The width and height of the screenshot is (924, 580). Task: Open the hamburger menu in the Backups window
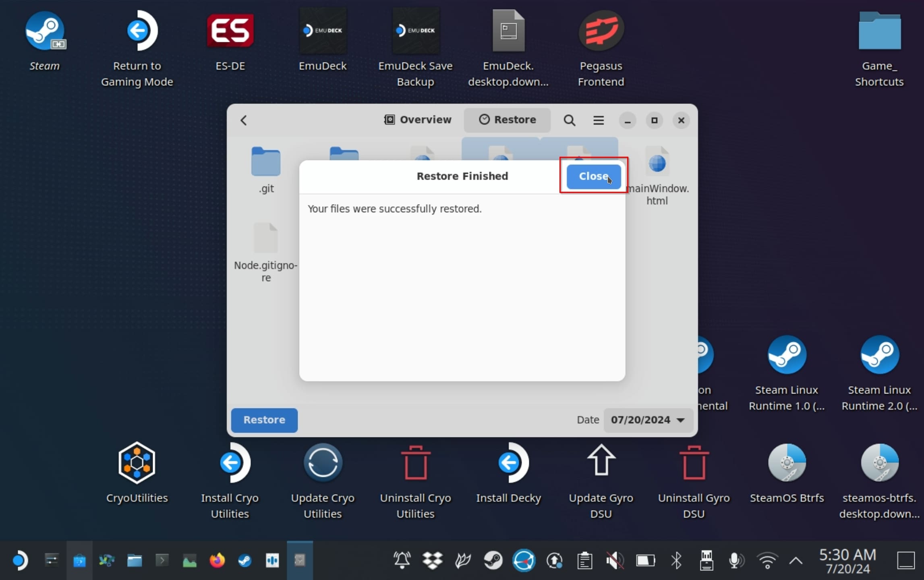[x=598, y=120]
